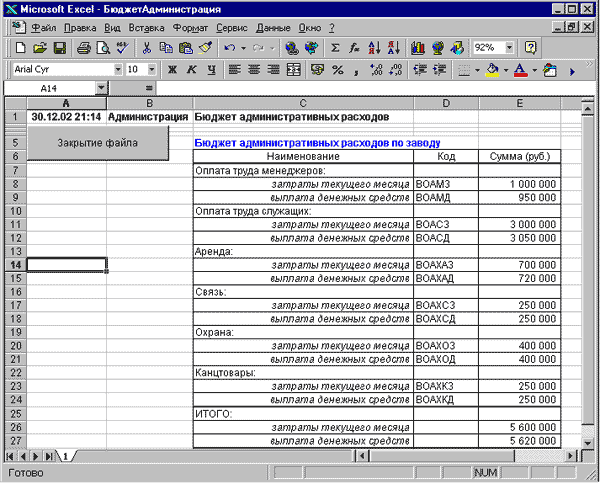This screenshot has width=600, height=484.
Task: Open the Сервис menu
Action: coord(232,28)
